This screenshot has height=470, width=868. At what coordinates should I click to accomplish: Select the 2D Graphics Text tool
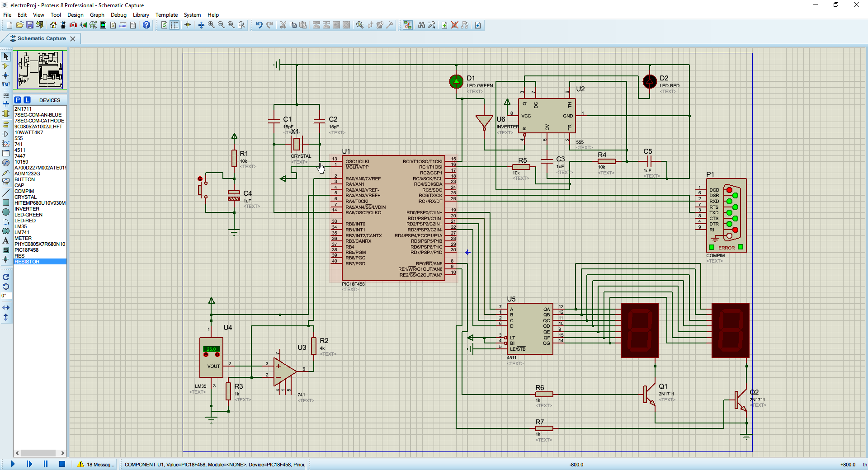[x=6, y=240]
